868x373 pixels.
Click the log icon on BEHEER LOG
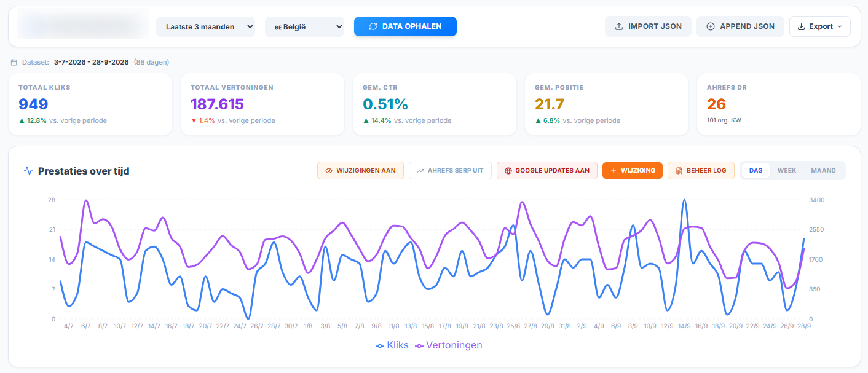(679, 171)
